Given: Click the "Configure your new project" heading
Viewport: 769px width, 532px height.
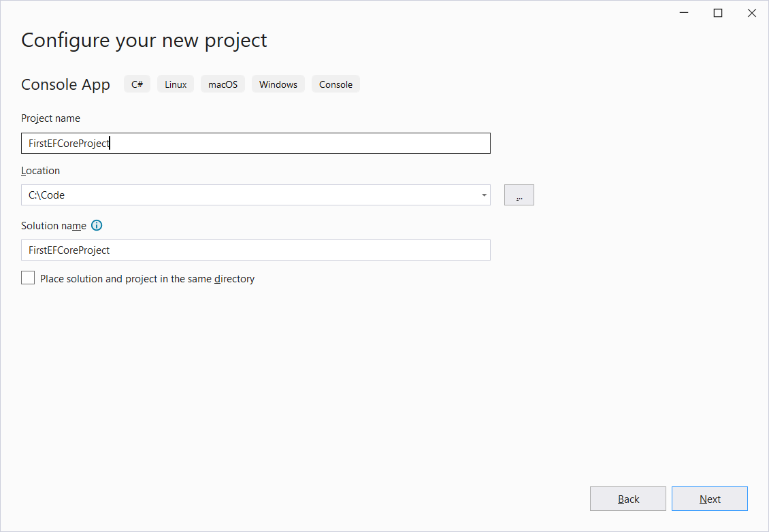Looking at the screenshot, I should point(144,40).
